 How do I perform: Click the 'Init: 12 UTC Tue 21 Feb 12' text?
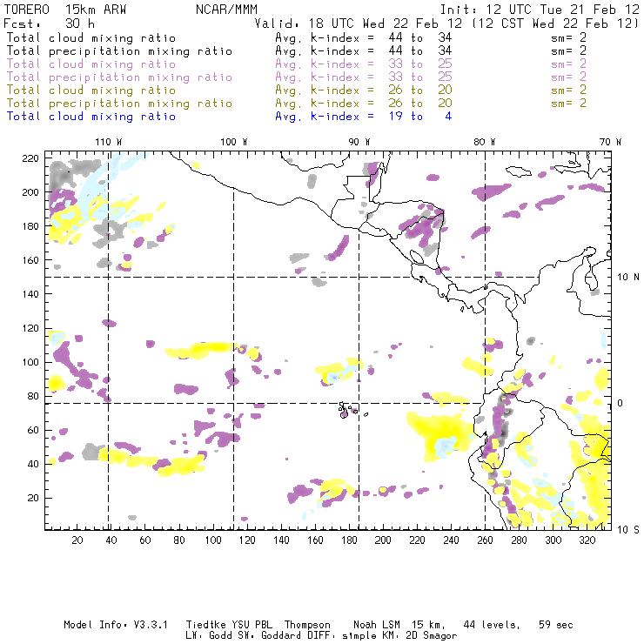click(x=540, y=9)
